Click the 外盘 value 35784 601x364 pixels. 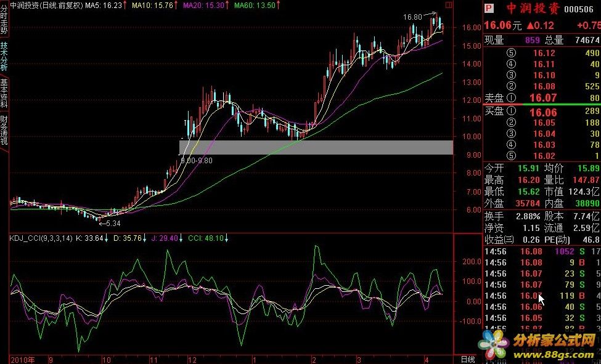tap(528, 203)
